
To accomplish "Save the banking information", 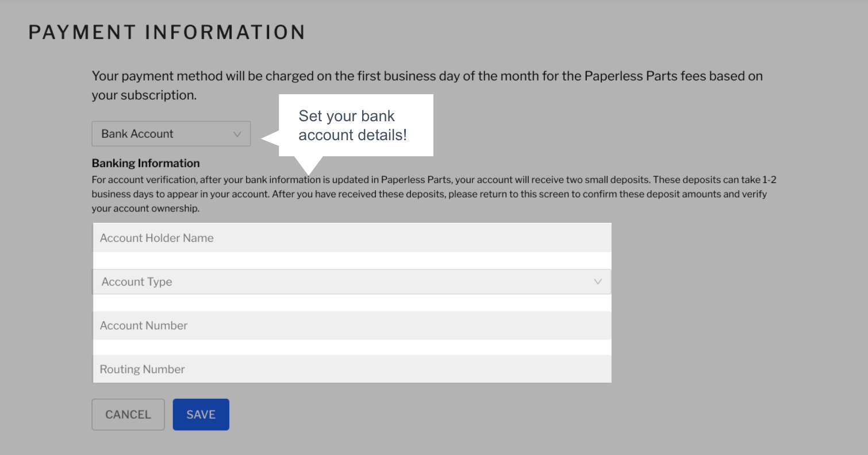I will click(201, 414).
